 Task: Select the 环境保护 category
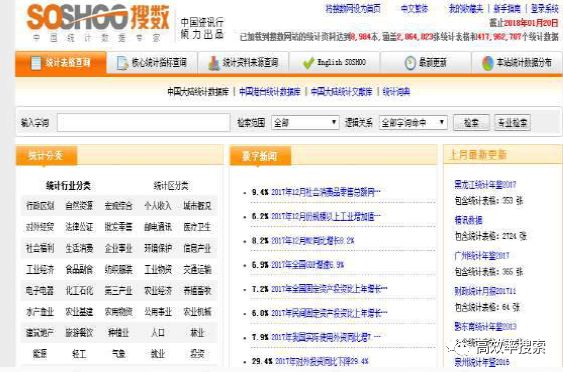158,248
